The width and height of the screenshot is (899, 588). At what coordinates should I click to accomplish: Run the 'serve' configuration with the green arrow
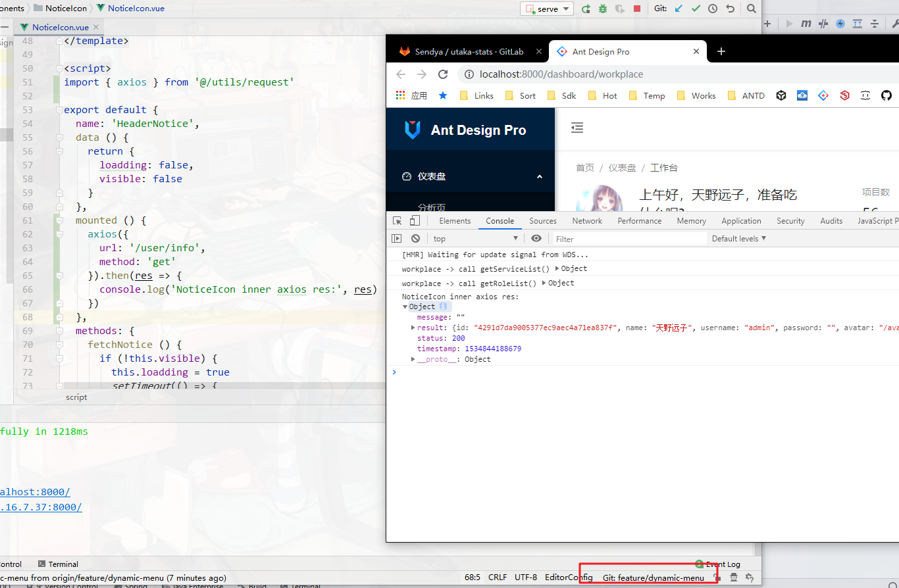click(586, 9)
